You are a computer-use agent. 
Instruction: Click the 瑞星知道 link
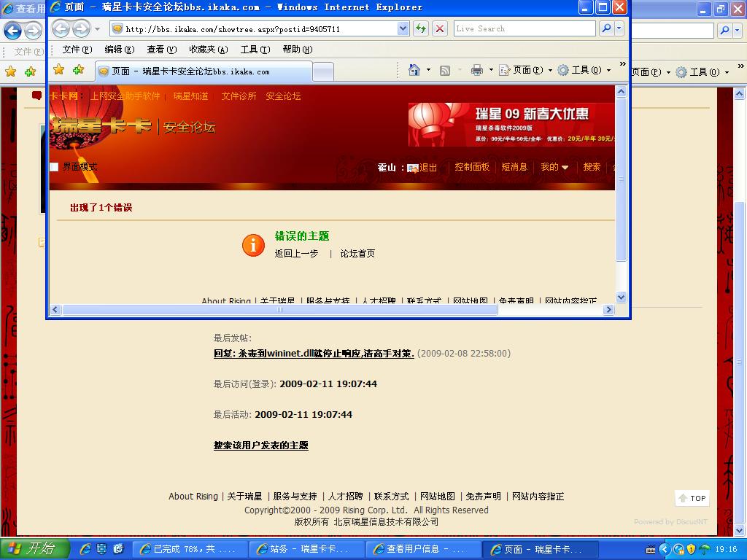click(x=190, y=96)
